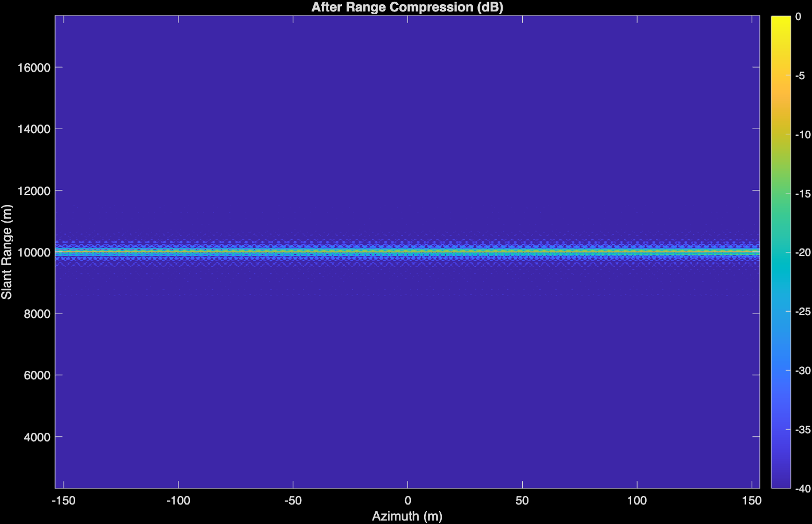The width and height of the screenshot is (812, 524).
Task: Select the -100 tick label on the azimuth axis
Action: 178,500
